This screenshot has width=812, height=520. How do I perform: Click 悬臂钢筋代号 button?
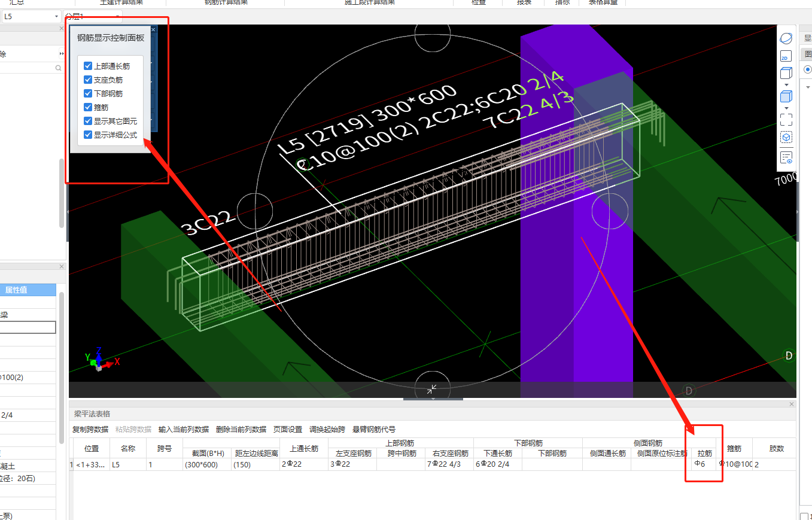point(374,429)
